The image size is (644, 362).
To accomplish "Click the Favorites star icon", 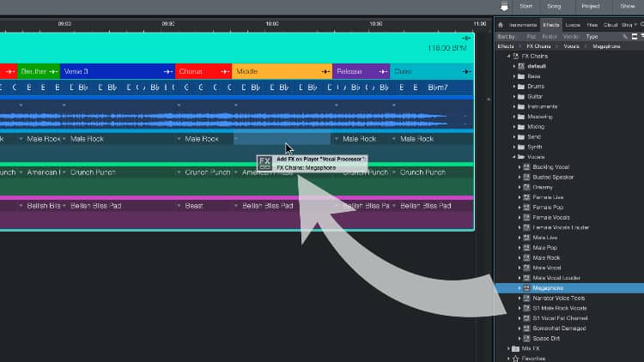I will point(516,359).
